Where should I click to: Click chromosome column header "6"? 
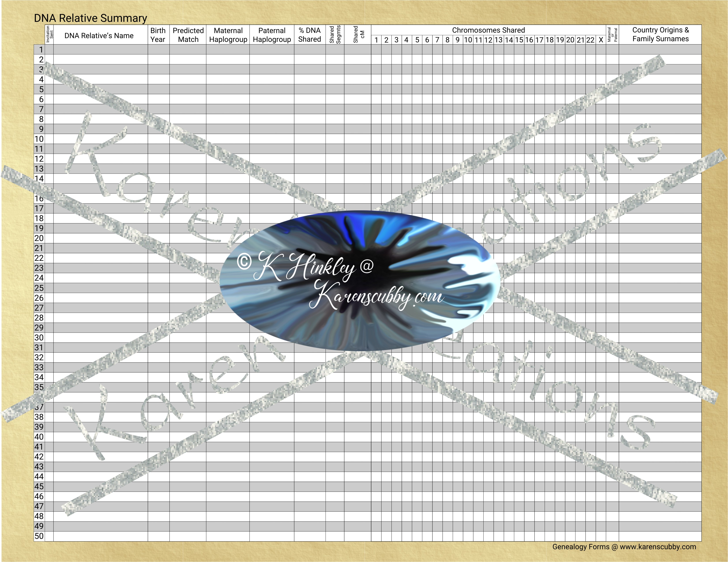click(x=427, y=40)
